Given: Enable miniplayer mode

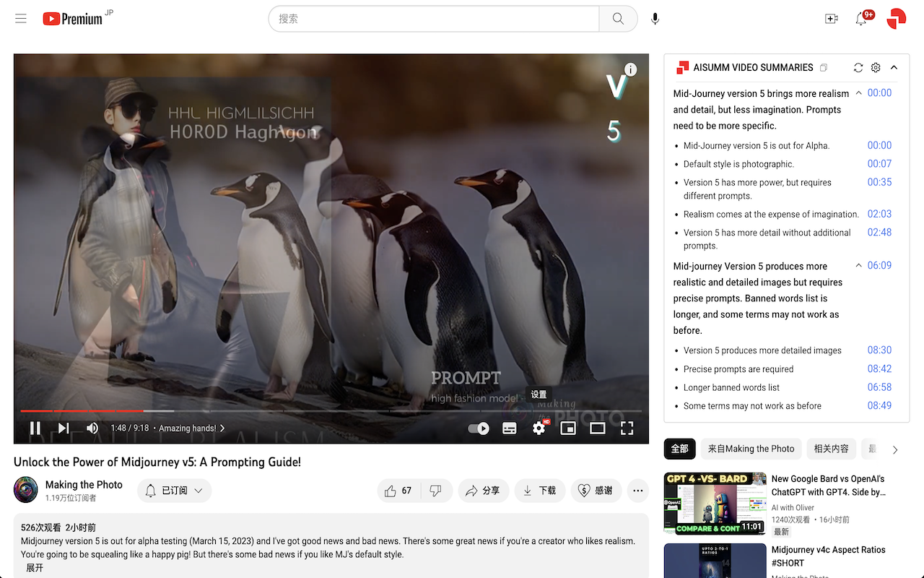Looking at the screenshot, I should [x=568, y=428].
